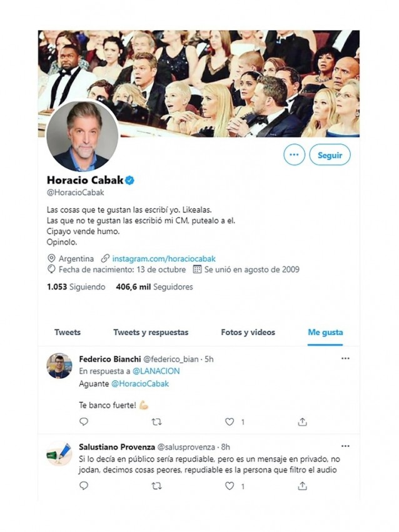Click Federico Bianchi's avatar

tap(59, 366)
